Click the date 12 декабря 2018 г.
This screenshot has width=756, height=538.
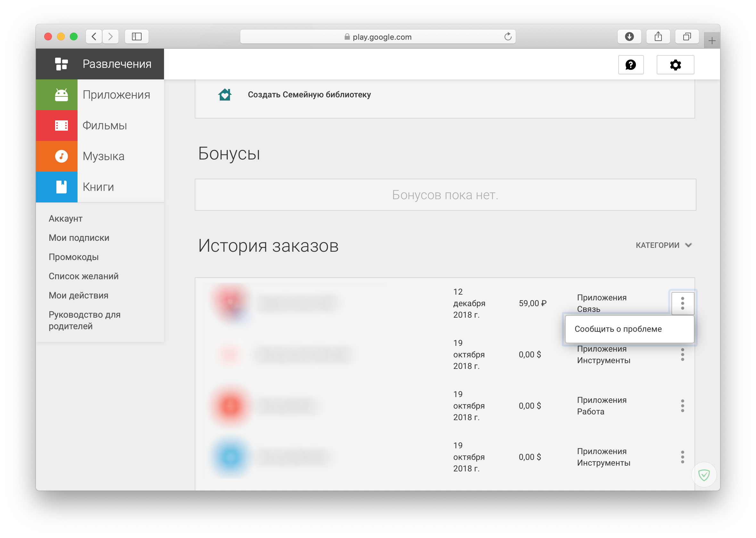point(469,304)
